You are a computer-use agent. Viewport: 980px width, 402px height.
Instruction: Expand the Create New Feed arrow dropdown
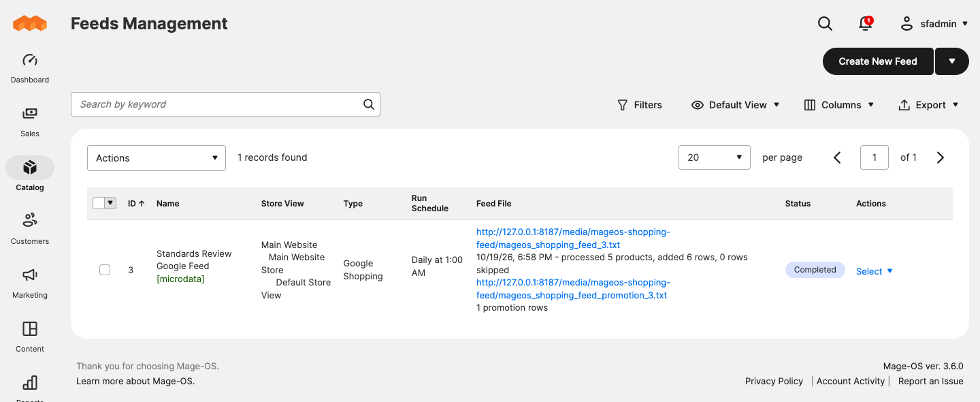952,61
